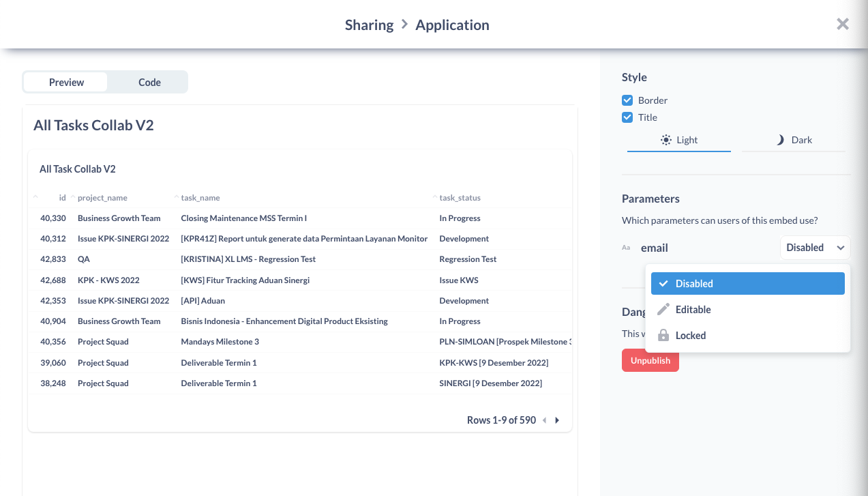The height and width of the screenshot is (496, 868).
Task: Open the email parameter dropdown
Action: coord(815,248)
